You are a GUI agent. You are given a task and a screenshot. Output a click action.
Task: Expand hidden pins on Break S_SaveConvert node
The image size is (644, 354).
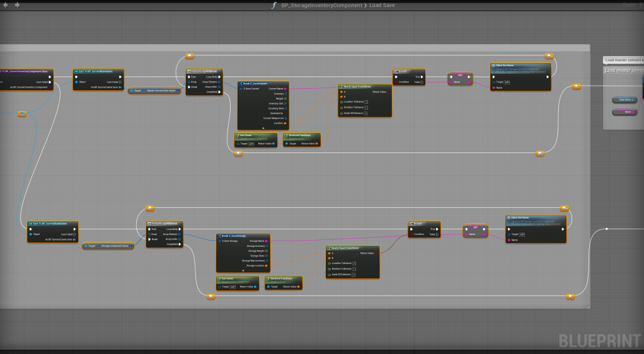pyautogui.click(x=263, y=127)
